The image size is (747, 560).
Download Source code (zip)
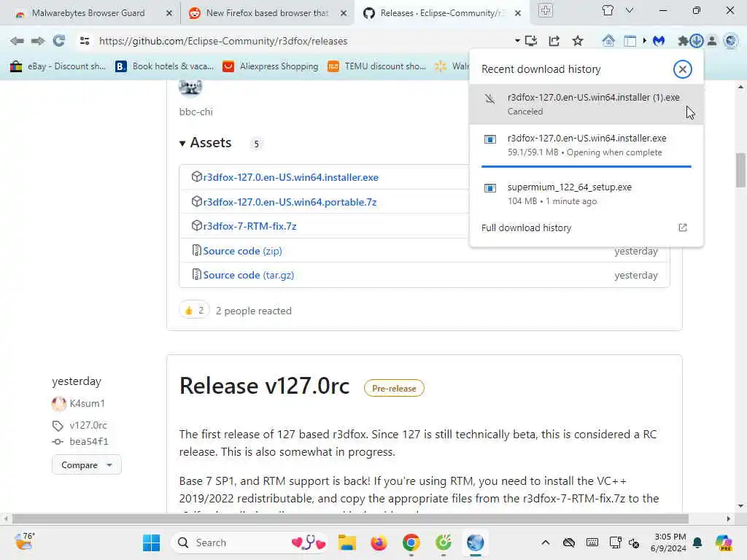coord(242,251)
